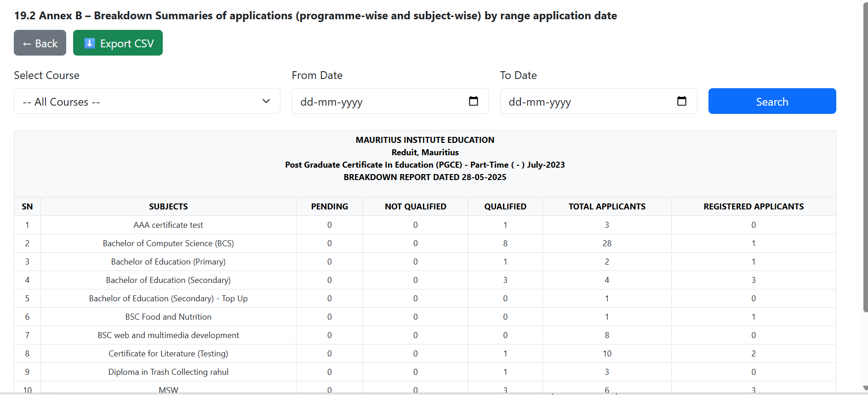Click the Back button
This screenshot has height=395, width=868.
[40, 43]
